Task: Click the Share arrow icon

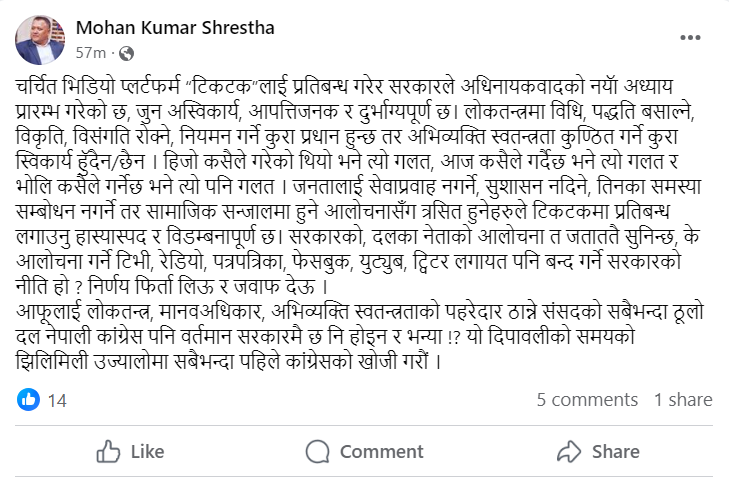Action: coord(572,452)
